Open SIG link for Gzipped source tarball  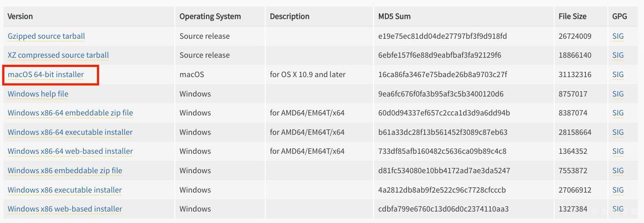pyautogui.click(x=618, y=36)
